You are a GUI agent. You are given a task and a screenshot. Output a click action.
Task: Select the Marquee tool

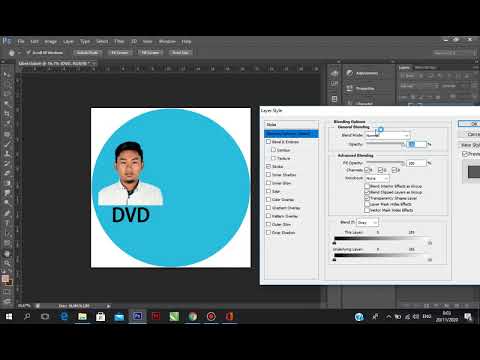(7, 84)
